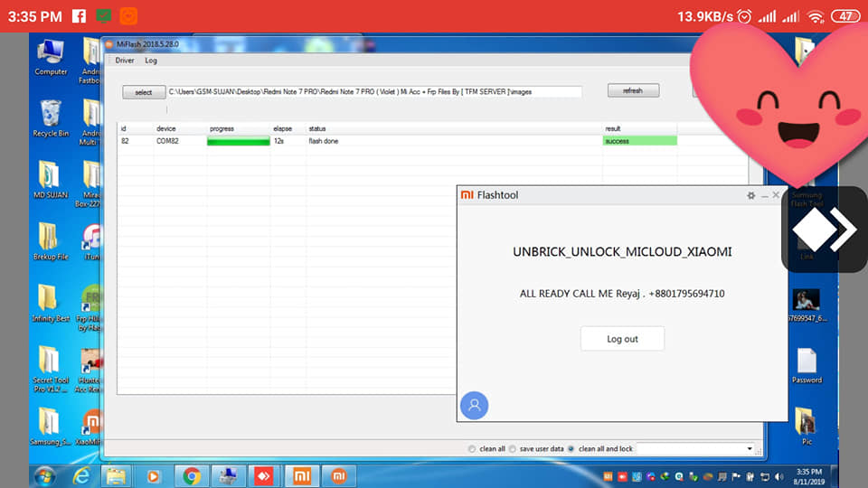The image size is (868, 488).
Task: Click the Windows Start button
Action: coord(44,476)
